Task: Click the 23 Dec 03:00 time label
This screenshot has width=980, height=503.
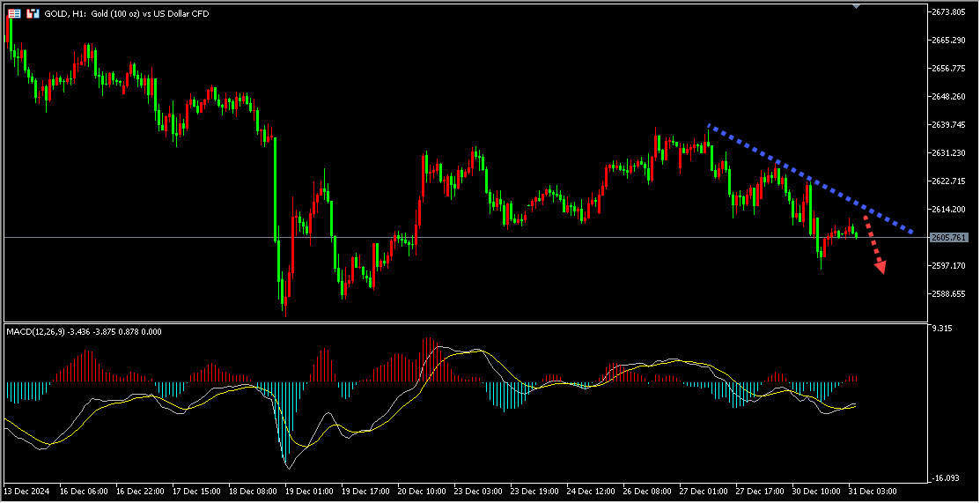Action: click(x=479, y=492)
